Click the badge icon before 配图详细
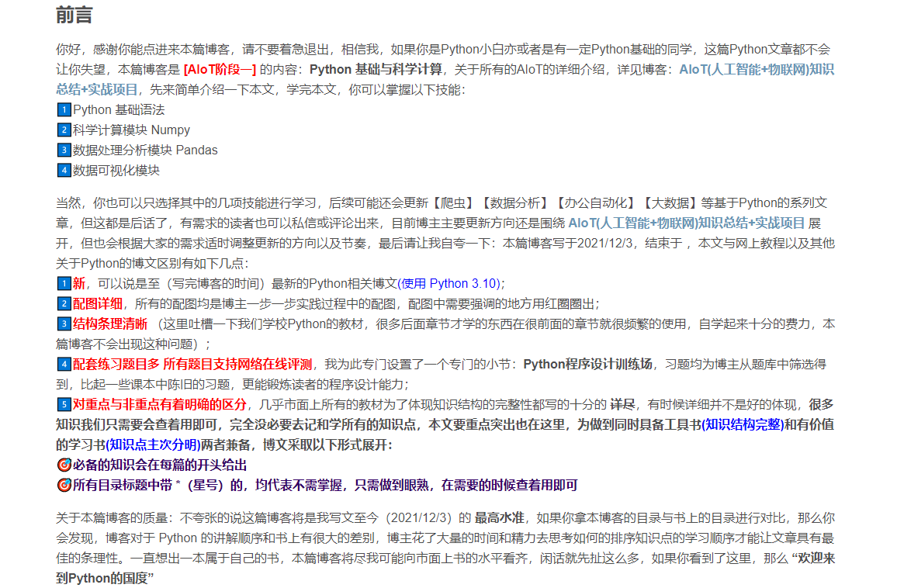Screen dimensions: 897x588 63,303
